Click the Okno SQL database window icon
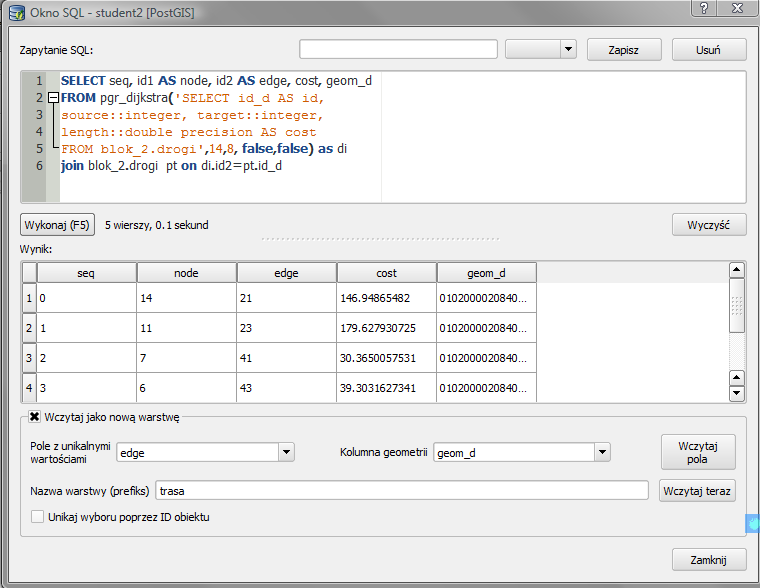The height and width of the screenshot is (588, 760). (17, 12)
